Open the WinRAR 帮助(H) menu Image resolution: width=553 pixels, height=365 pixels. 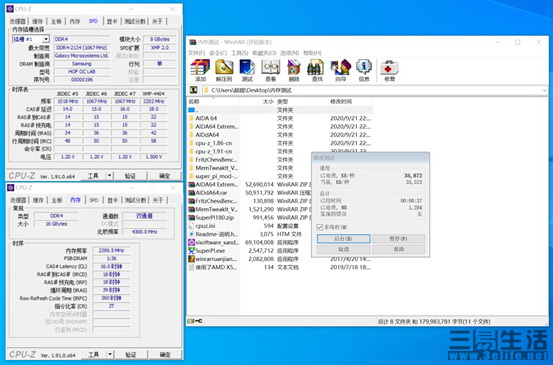[312, 53]
